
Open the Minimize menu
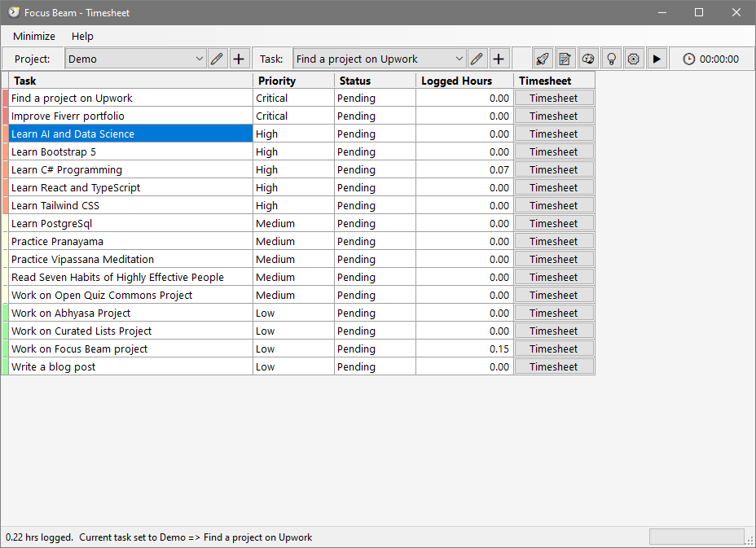point(34,36)
